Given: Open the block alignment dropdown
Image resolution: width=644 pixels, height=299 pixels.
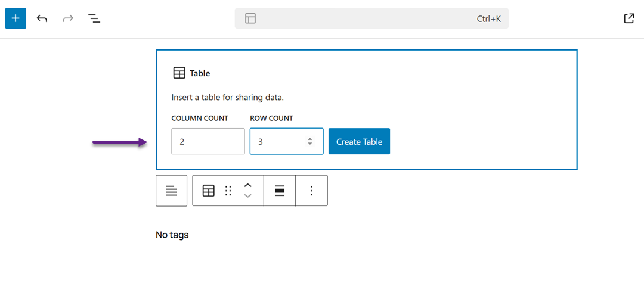Looking at the screenshot, I should click(279, 191).
